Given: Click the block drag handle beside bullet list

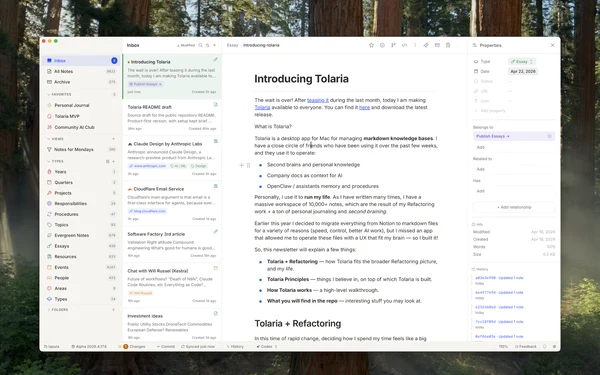Looking at the screenshot, I should click(x=248, y=165).
